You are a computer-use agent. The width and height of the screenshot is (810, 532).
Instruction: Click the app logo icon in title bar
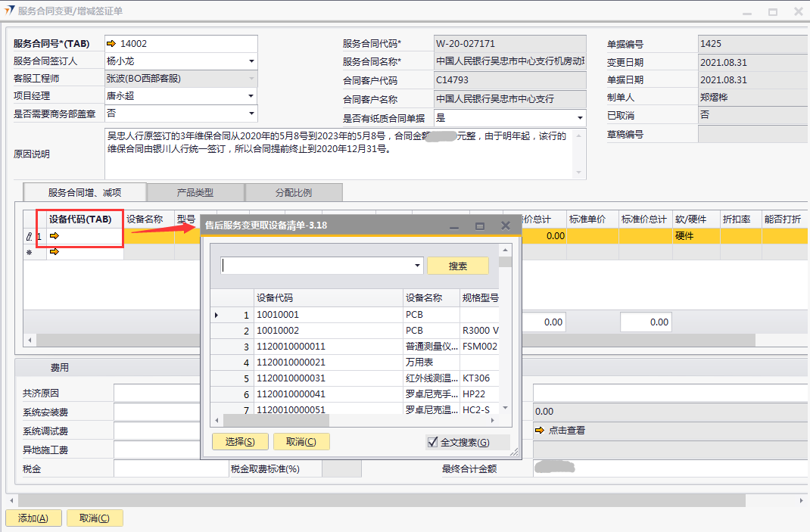[9, 11]
